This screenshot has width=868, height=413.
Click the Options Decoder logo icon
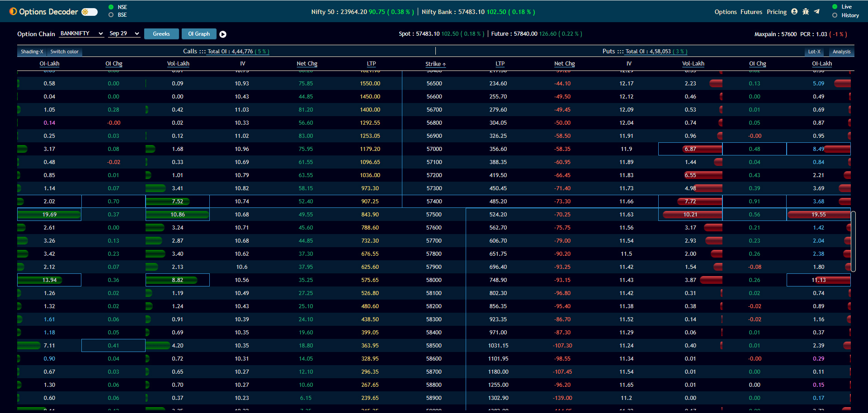[13, 11]
